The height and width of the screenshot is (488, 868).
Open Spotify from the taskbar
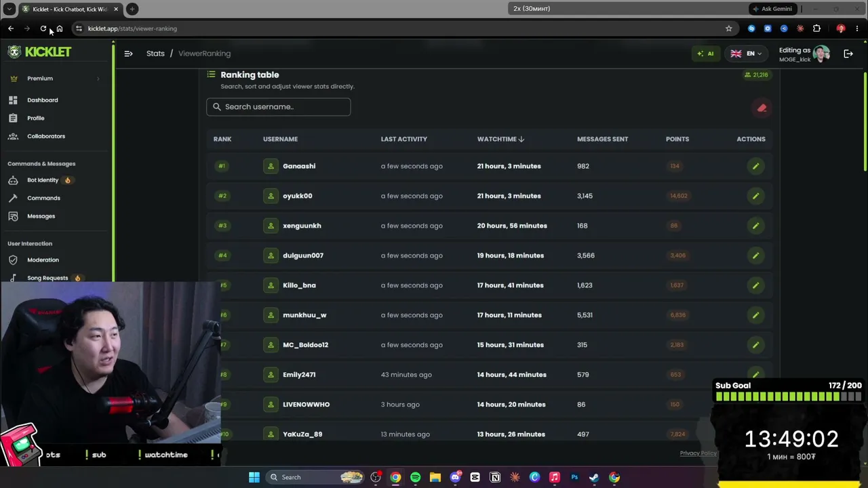point(415,477)
